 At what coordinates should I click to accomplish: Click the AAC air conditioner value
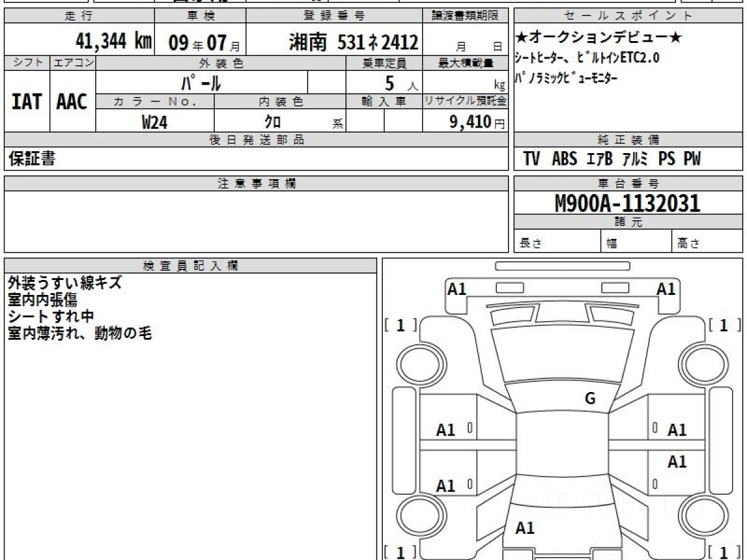pos(72,102)
